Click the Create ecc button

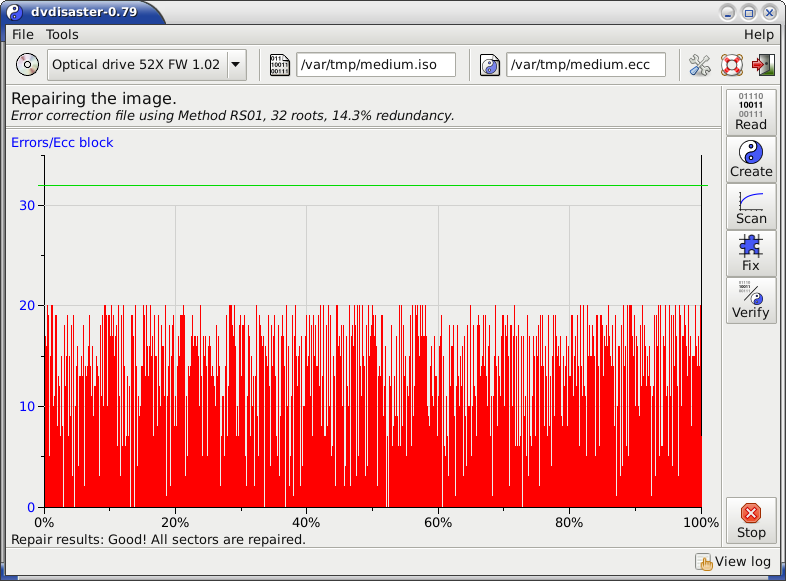750,158
